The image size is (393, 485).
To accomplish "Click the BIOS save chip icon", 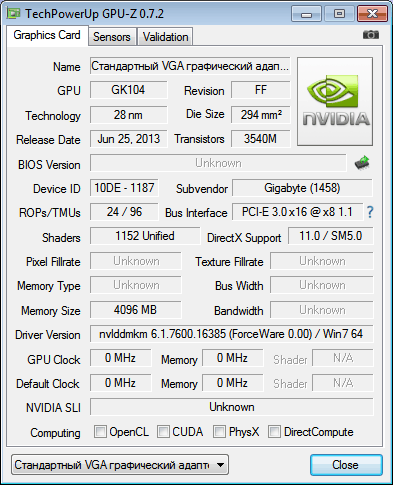I will point(362,163).
